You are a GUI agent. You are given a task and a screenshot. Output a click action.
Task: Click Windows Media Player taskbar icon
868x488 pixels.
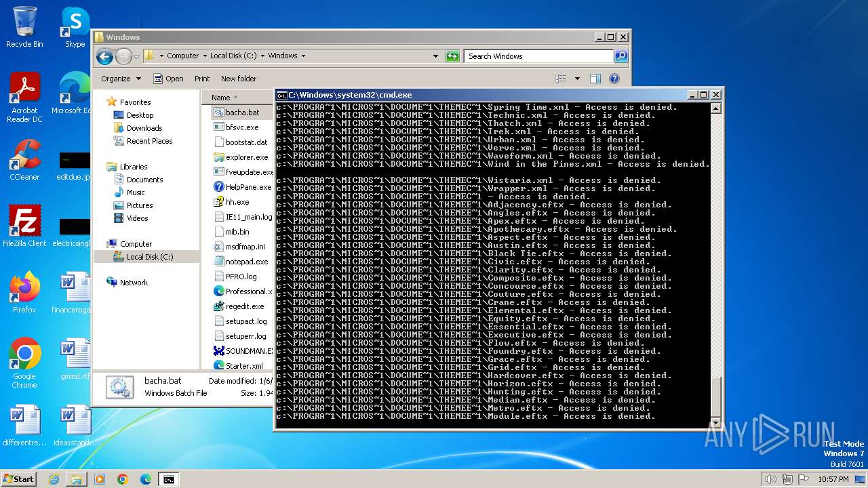[100, 479]
